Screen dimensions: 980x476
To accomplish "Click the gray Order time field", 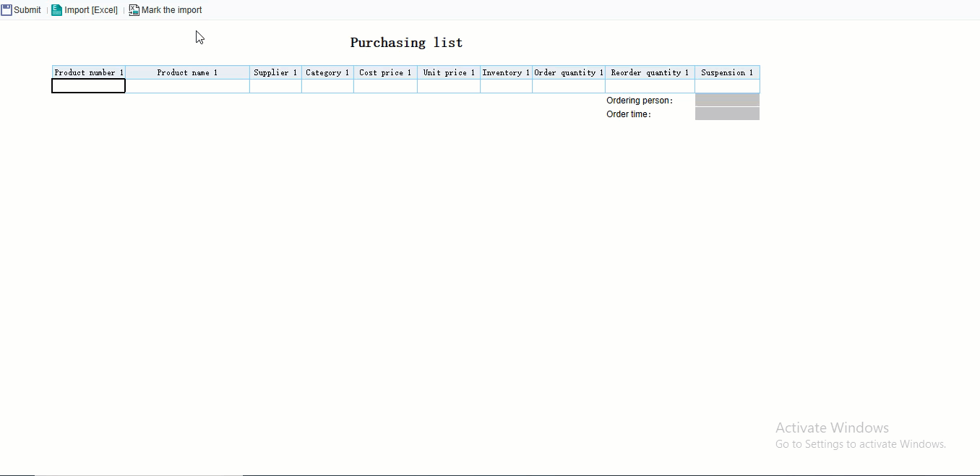I will tap(727, 114).
